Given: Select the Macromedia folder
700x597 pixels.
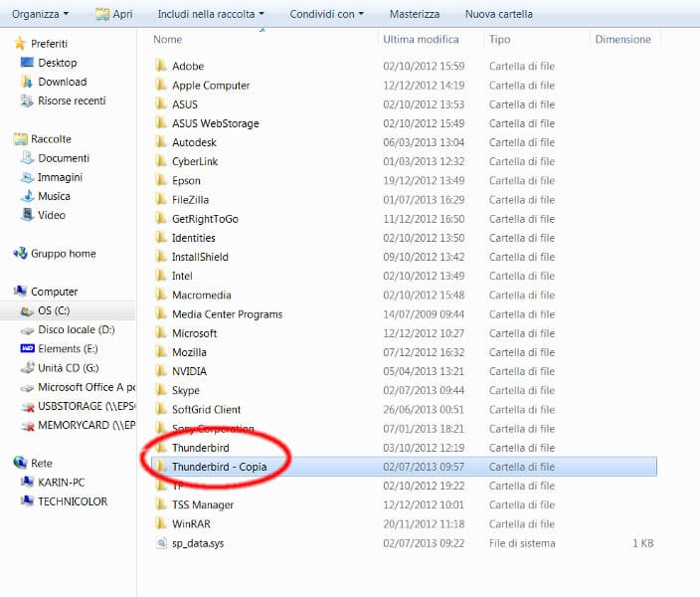Looking at the screenshot, I should click(201, 295).
